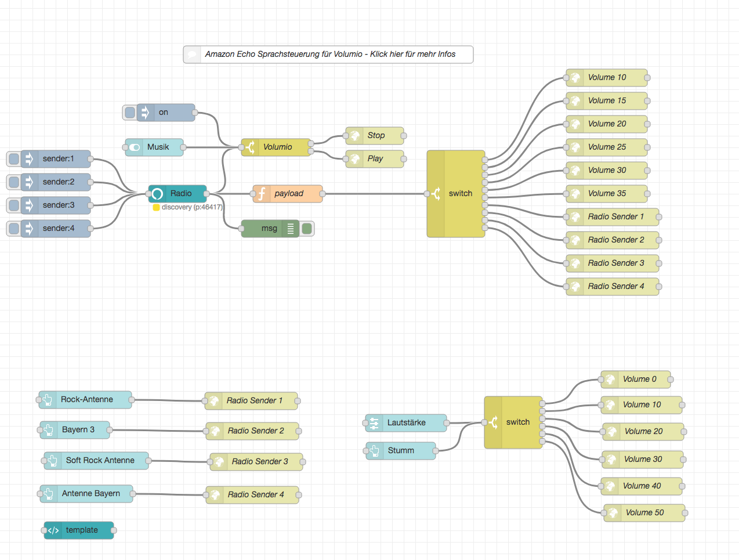Open the Amazon Echo Sprachsteuerung info comment
The image size is (739, 560).
329,55
